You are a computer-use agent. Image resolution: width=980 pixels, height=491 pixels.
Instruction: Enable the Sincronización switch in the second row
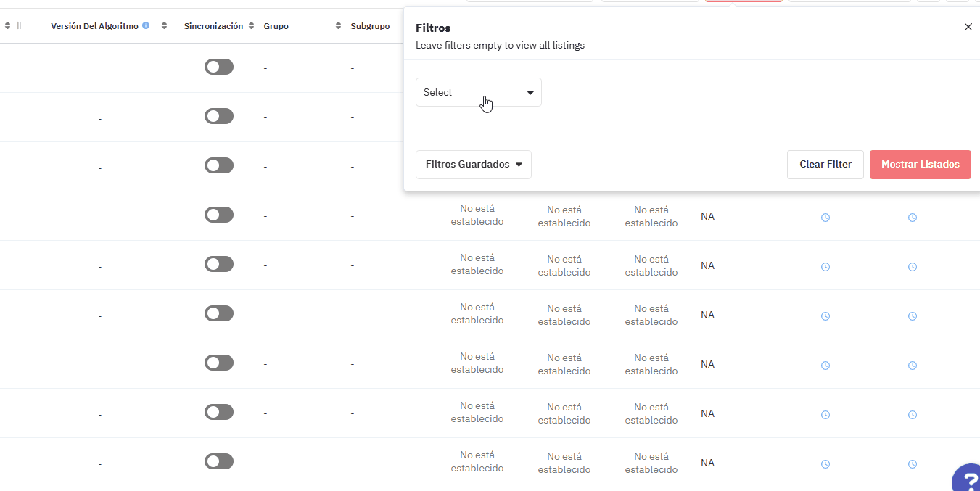point(219,116)
